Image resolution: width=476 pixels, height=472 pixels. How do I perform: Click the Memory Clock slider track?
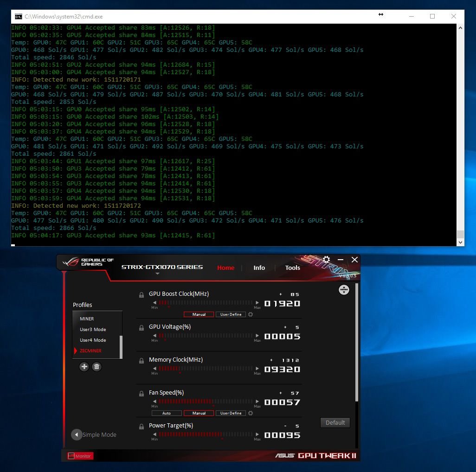point(206,368)
